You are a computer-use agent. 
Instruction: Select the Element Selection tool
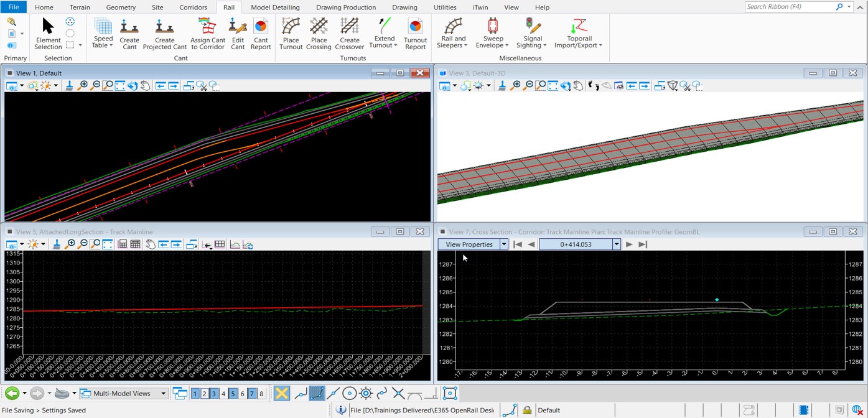tap(47, 30)
